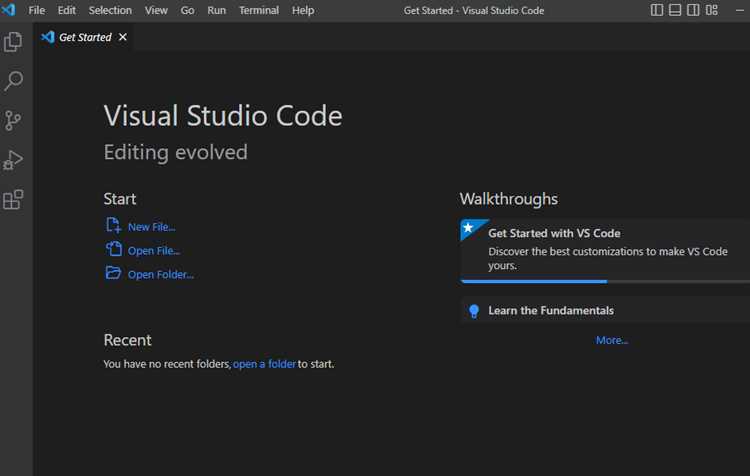Open the Source Control view
Image resolution: width=750 pixels, height=476 pixels.
pyautogui.click(x=13, y=121)
